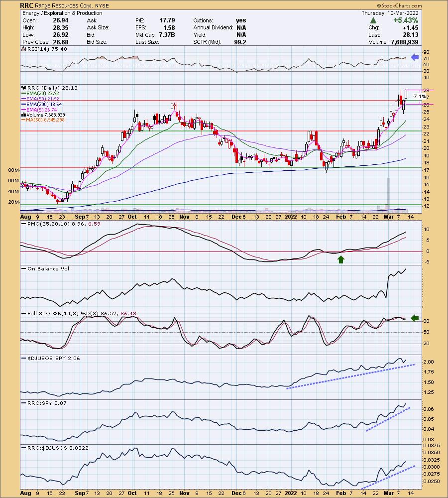Click the Chg value +1.45
Viewport: 448px width, 498px height.
[410, 27]
